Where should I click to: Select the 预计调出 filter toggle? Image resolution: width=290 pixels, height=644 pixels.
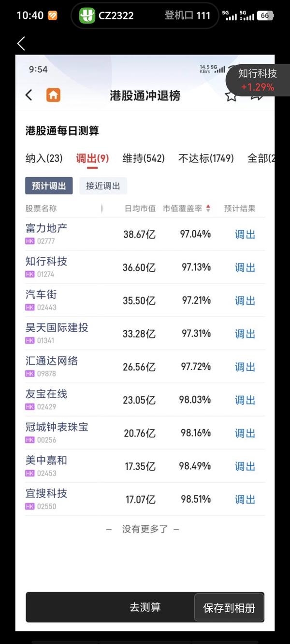click(x=49, y=186)
